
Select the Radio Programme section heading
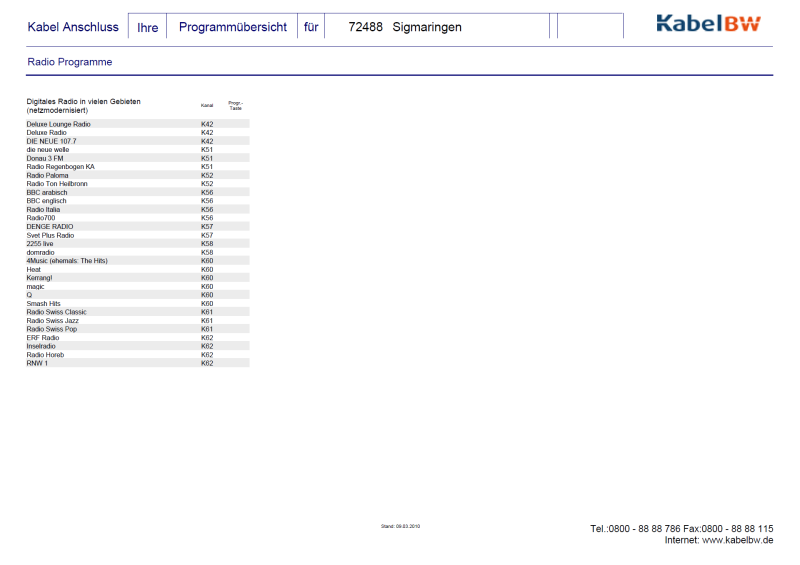pos(69,62)
